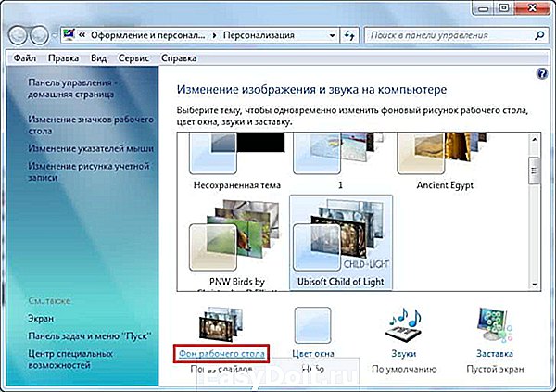This screenshot has height=392, width=556.
Task: Open the desktop background slideshow icon
Action: [221, 324]
